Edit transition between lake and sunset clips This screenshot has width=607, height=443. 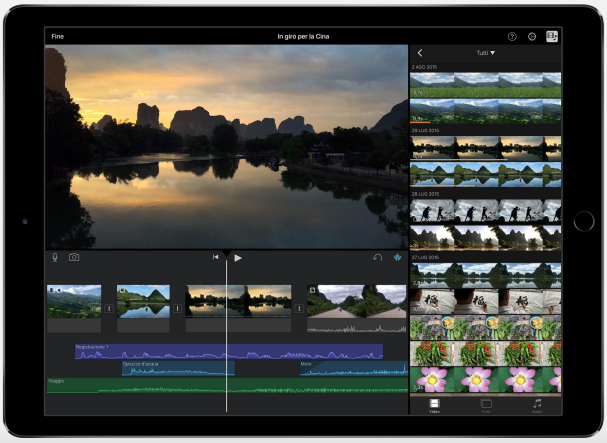pyautogui.click(x=177, y=308)
